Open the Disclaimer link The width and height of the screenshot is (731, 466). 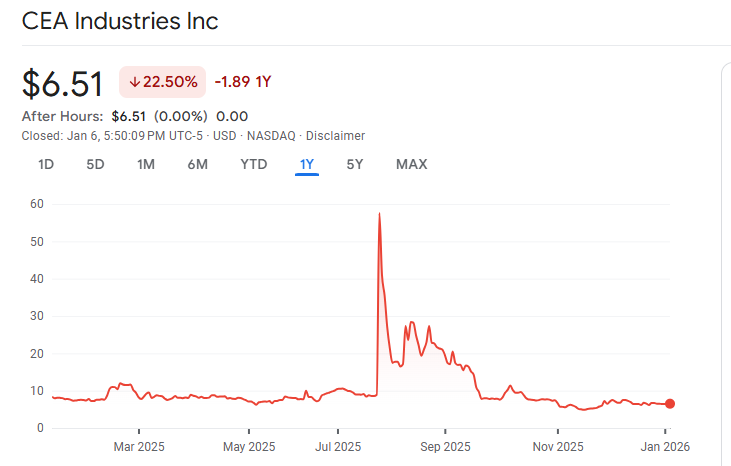[335, 136]
